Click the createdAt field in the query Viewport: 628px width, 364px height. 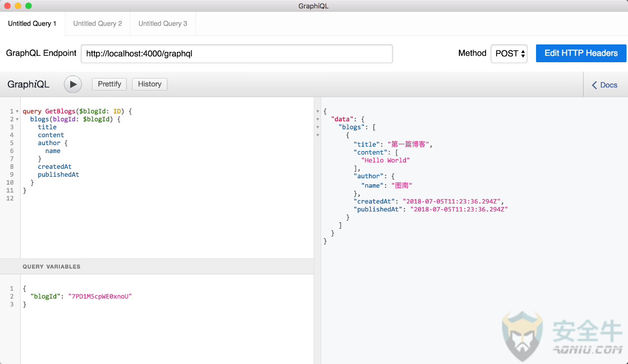click(x=55, y=167)
